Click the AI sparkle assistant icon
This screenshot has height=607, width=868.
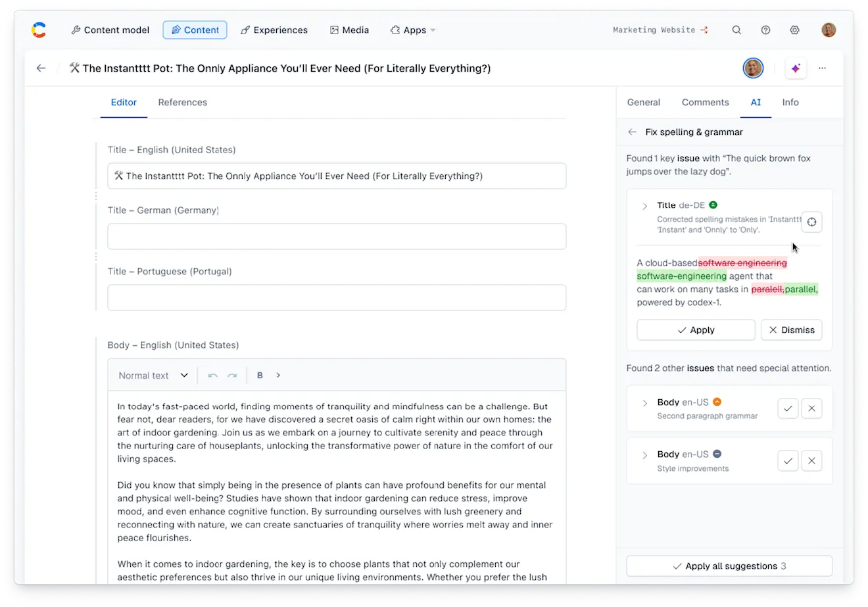coord(796,68)
